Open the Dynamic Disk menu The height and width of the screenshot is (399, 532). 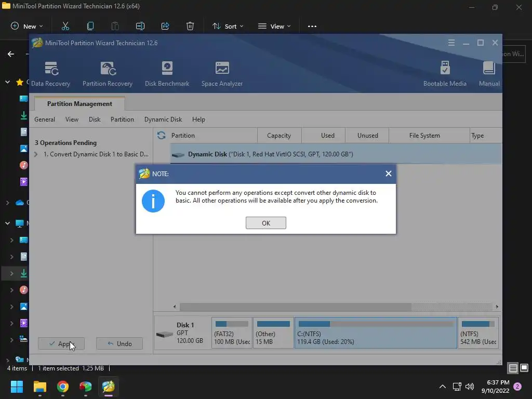pos(163,119)
